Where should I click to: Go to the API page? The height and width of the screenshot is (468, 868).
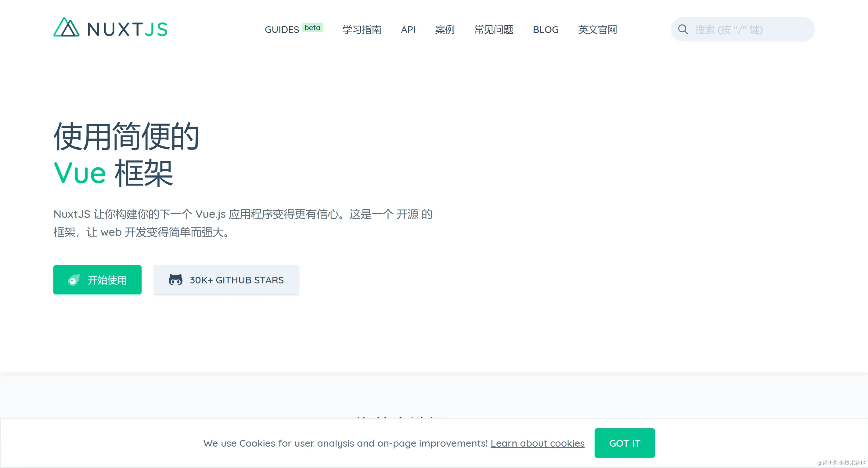pos(408,30)
